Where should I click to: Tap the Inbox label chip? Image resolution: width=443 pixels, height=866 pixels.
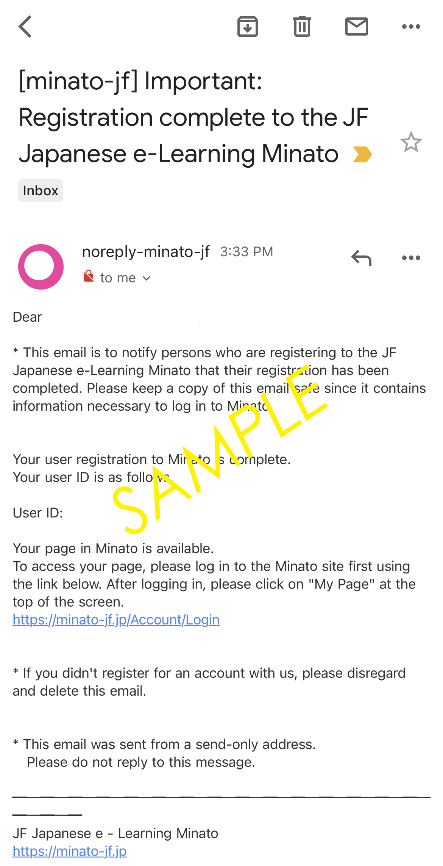(x=40, y=191)
